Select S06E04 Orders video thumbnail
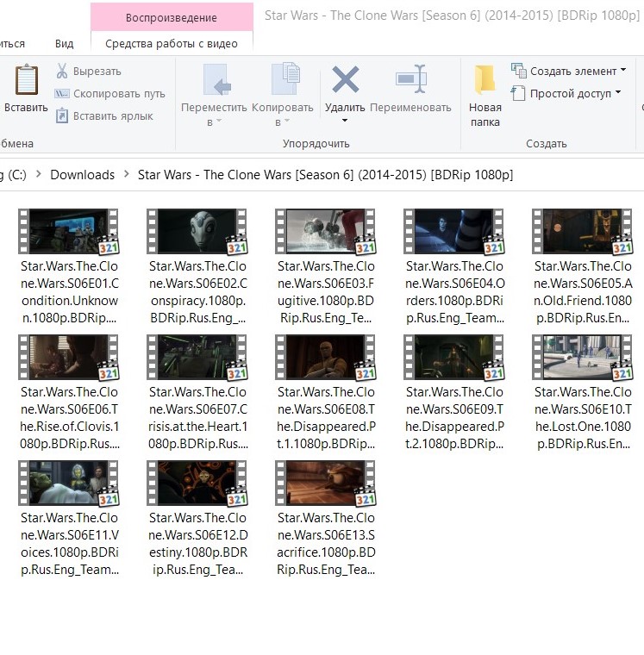This screenshot has height=655, width=644. 454,232
